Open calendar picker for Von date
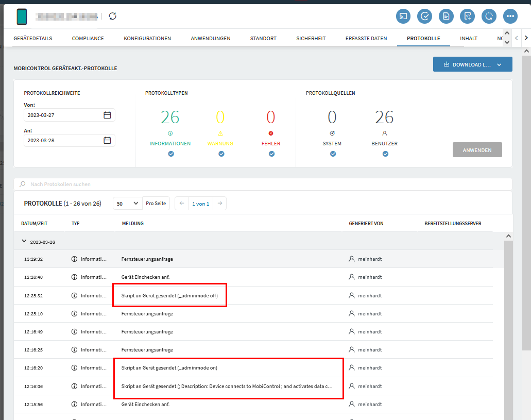Image resolution: width=531 pixels, height=420 pixels. (x=107, y=115)
